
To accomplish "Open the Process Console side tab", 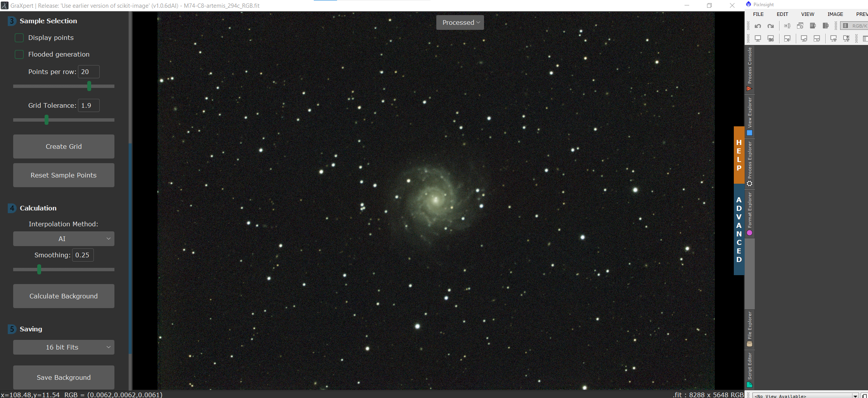I will [750, 69].
